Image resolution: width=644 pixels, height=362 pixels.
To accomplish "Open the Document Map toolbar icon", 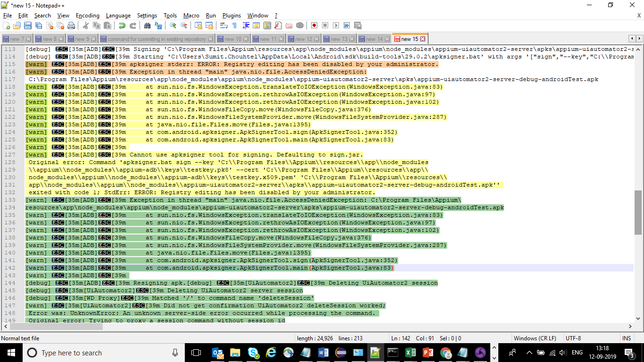I will point(267,25).
